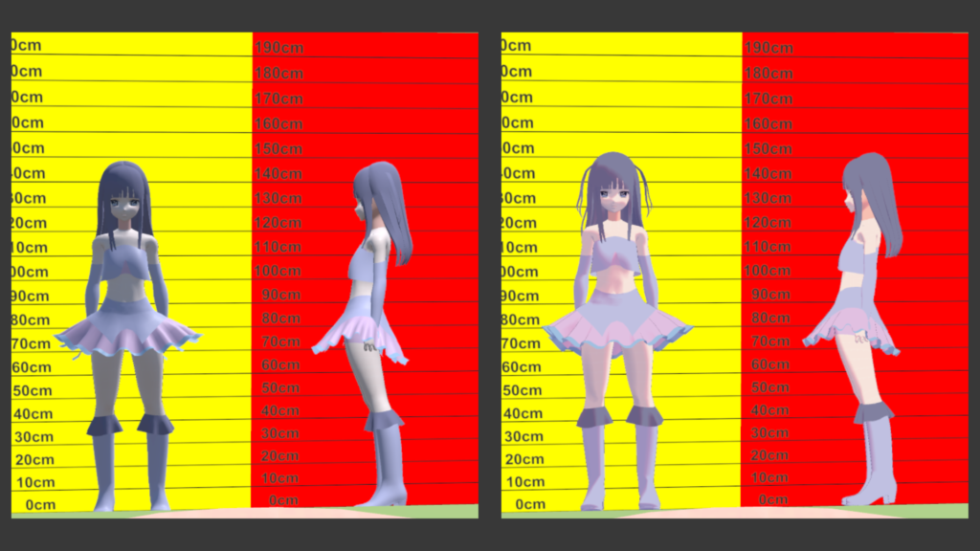Image resolution: width=980 pixels, height=551 pixels.
Task: Click the dark divider between the two panels
Action: pos(489,275)
